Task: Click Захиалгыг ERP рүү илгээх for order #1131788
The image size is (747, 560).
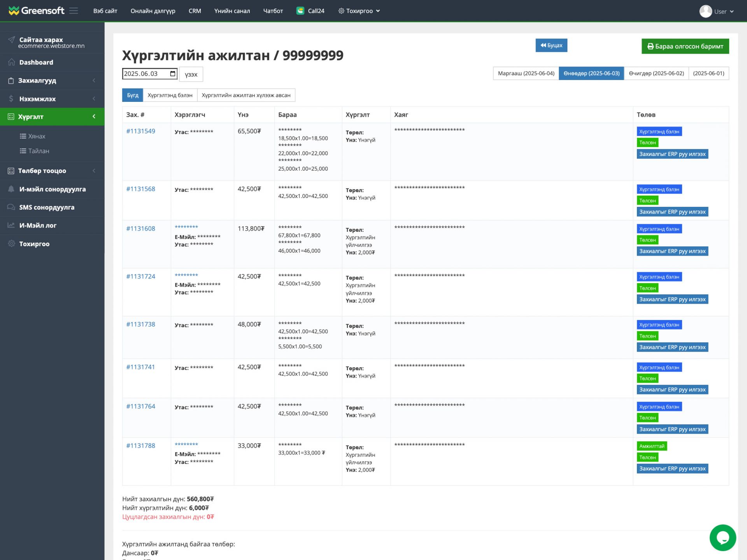Action: coord(672,469)
